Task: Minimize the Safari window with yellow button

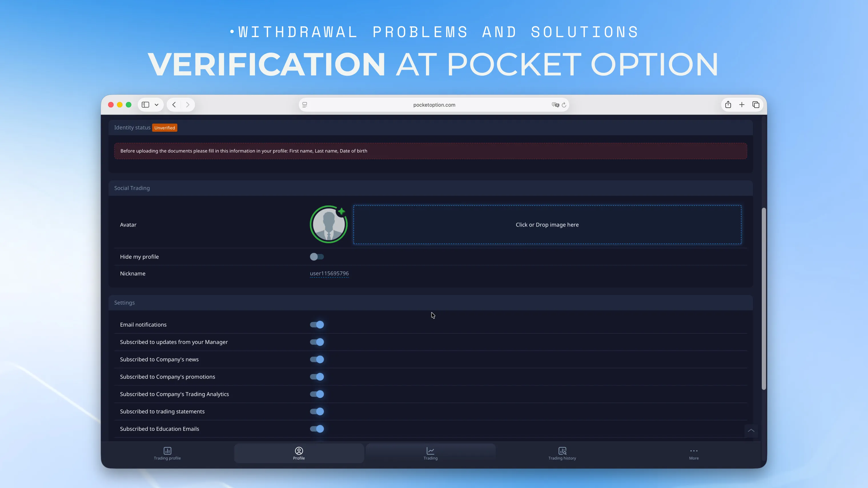Action: [120, 105]
